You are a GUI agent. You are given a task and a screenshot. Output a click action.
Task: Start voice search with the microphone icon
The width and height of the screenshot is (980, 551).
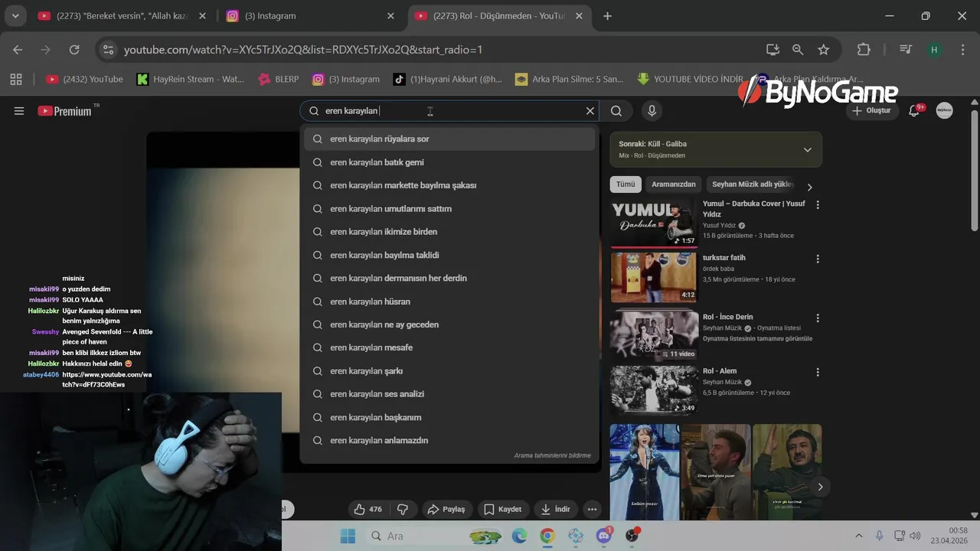652,111
